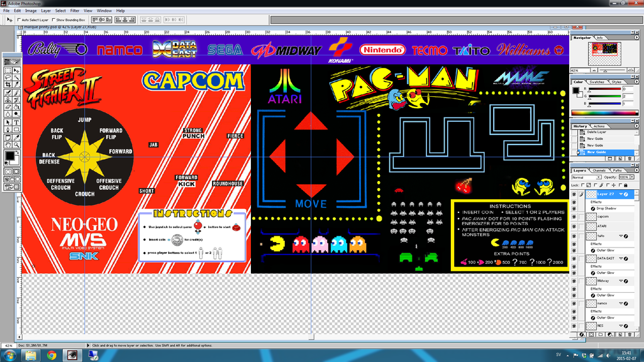Delete current state in History panel
644x362 pixels.
[x=630, y=158]
